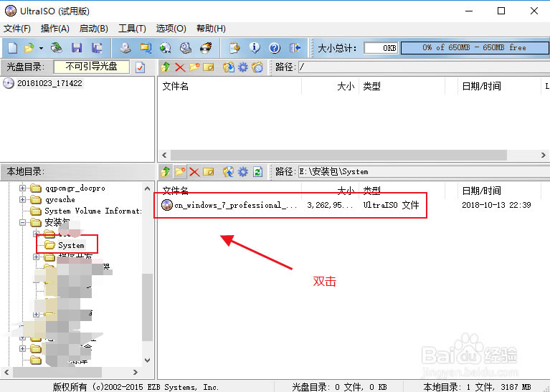Screen dimensions: 550x392
Task: Sort disc files by 日期/时间 column header
Action: (498, 86)
